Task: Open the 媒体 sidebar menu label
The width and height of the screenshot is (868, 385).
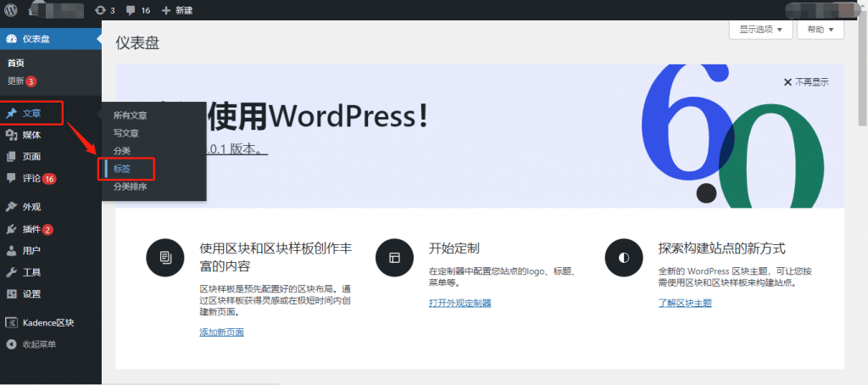Action: coord(31,135)
